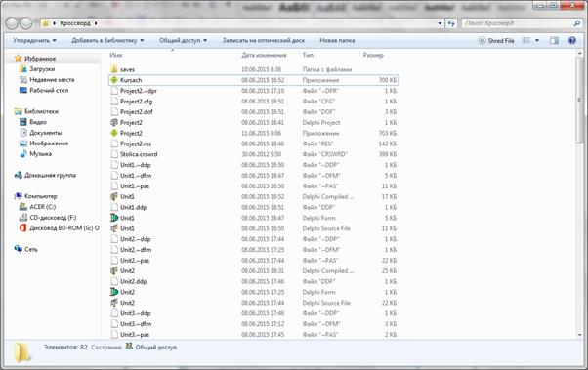Select the Unit1 Delphi Form icon

tap(114, 218)
